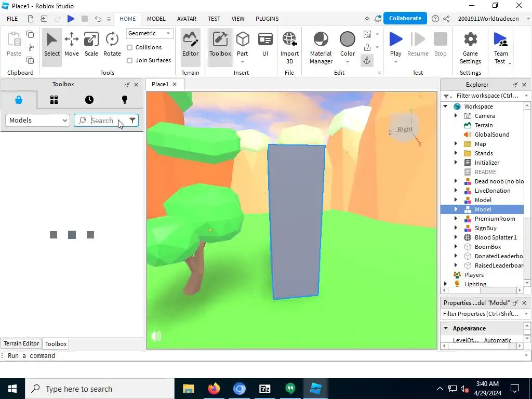Click the Group selection icon
This screenshot has height=399, width=532.
click(367, 34)
